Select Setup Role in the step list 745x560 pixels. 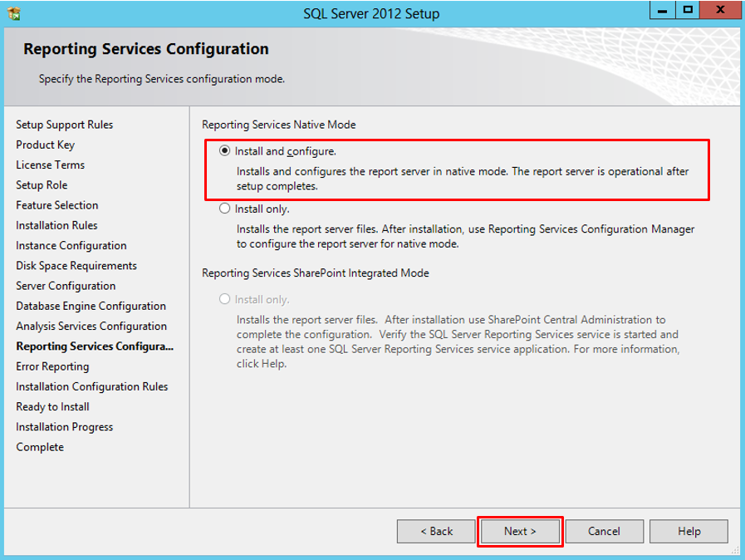click(x=42, y=185)
